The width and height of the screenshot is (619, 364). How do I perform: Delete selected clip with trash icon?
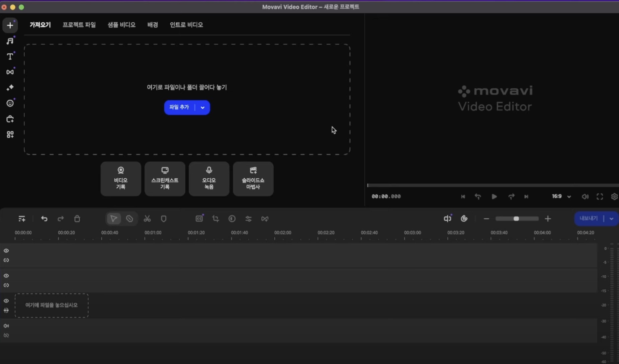pyautogui.click(x=77, y=219)
